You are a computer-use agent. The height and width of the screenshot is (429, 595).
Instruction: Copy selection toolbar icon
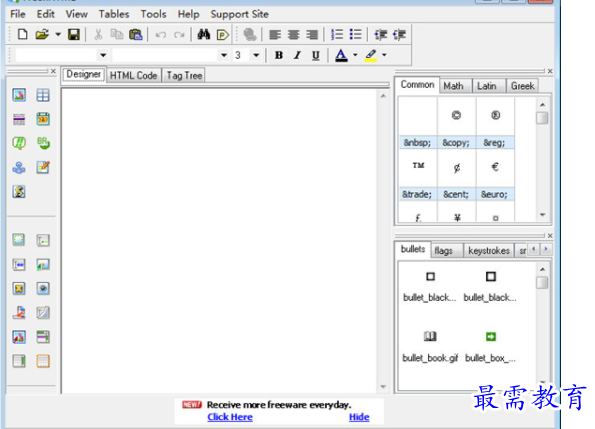click(116, 35)
